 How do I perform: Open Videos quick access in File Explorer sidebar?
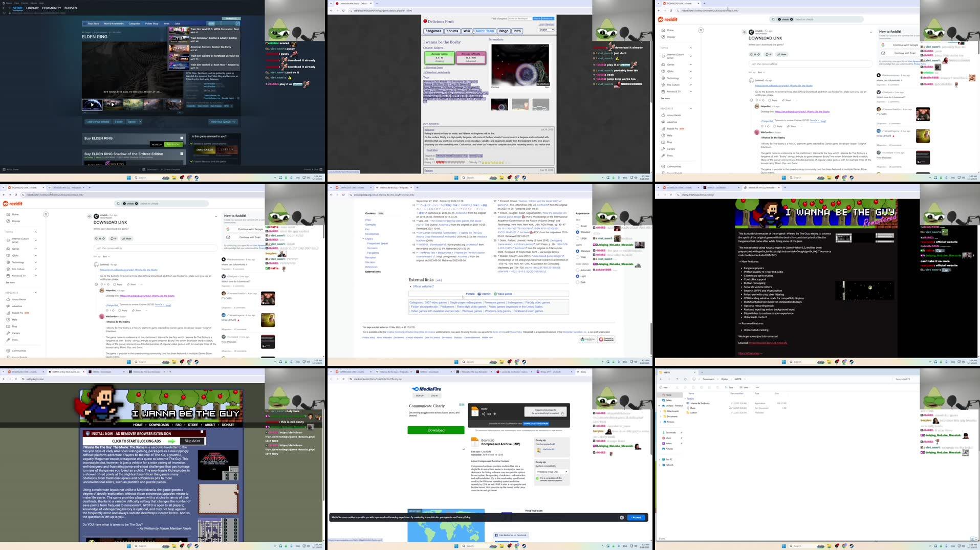pos(668,444)
